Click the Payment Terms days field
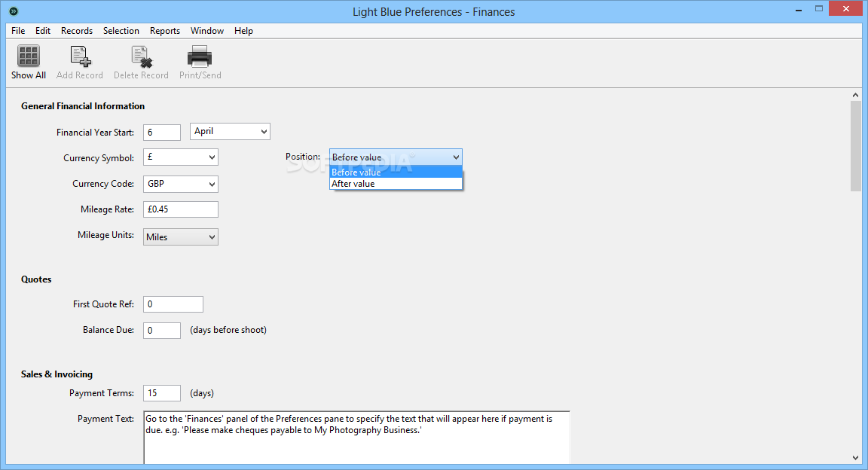The image size is (868, 470). pyautogui.click(x=162, y=393)
